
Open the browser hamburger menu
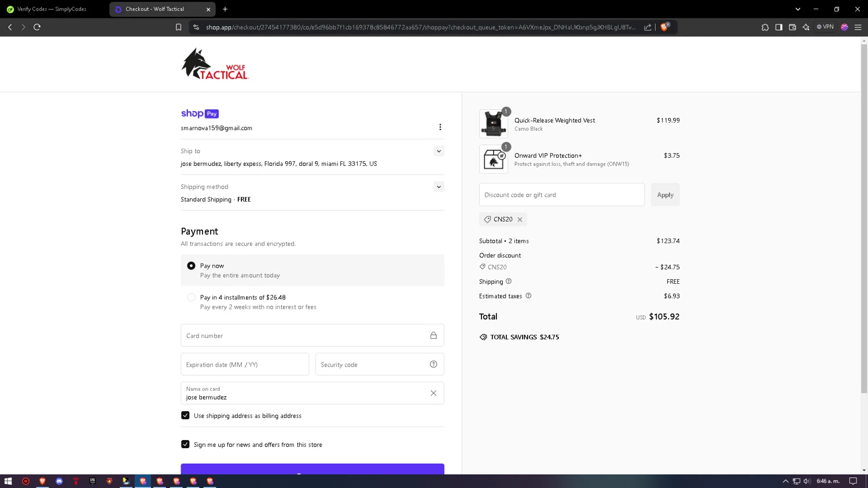858,27
